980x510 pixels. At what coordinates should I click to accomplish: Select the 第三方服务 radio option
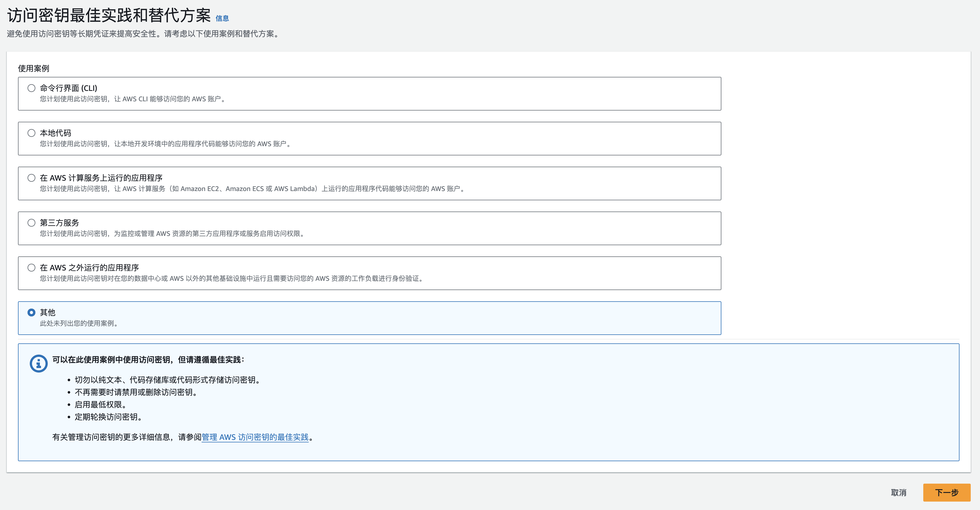pyautogui.click(x=31, y=223)
